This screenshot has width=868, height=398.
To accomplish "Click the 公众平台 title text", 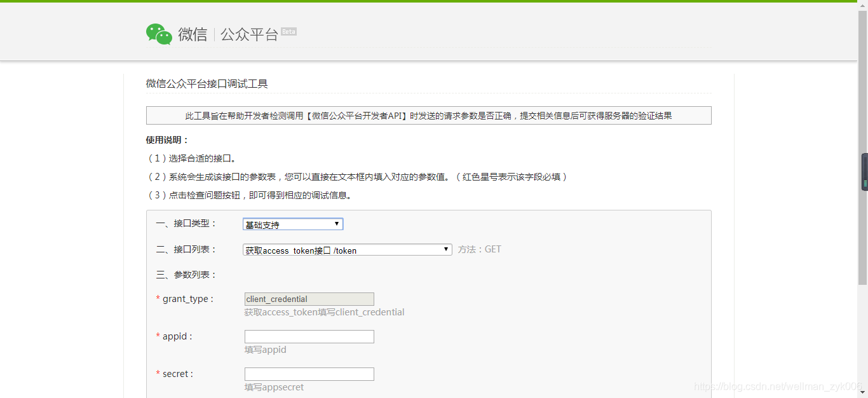I will point(249,34).
